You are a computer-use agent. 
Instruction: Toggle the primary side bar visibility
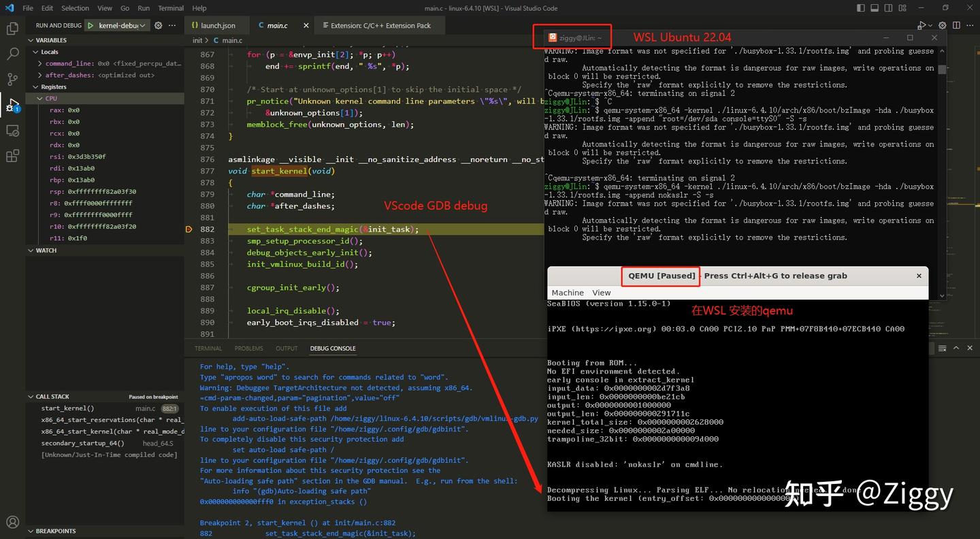tap(861, 8)
